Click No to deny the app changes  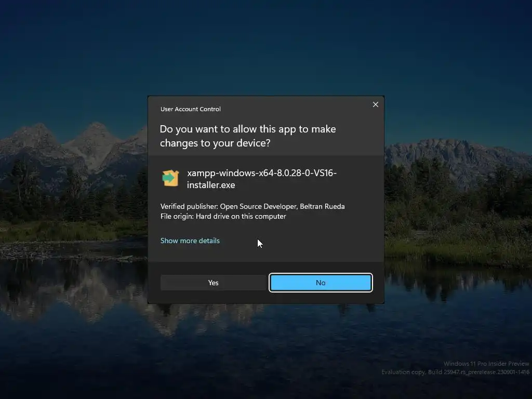click(321, 283)
